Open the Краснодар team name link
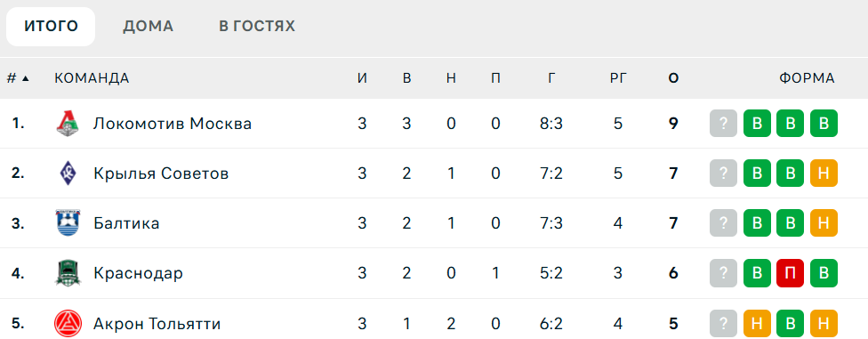Viewport: 868px width, 339px height. tap(138, 273)
